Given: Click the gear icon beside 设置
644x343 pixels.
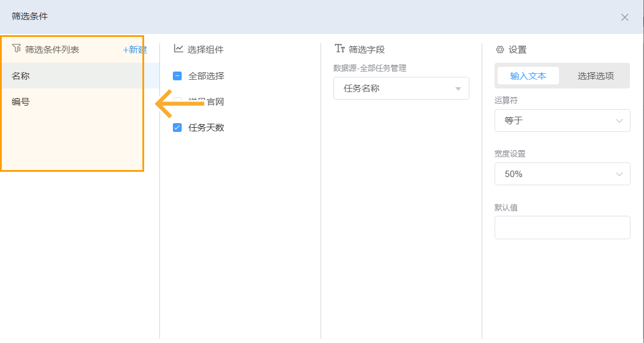Looking at the screenshot, I should click(501, 50).
